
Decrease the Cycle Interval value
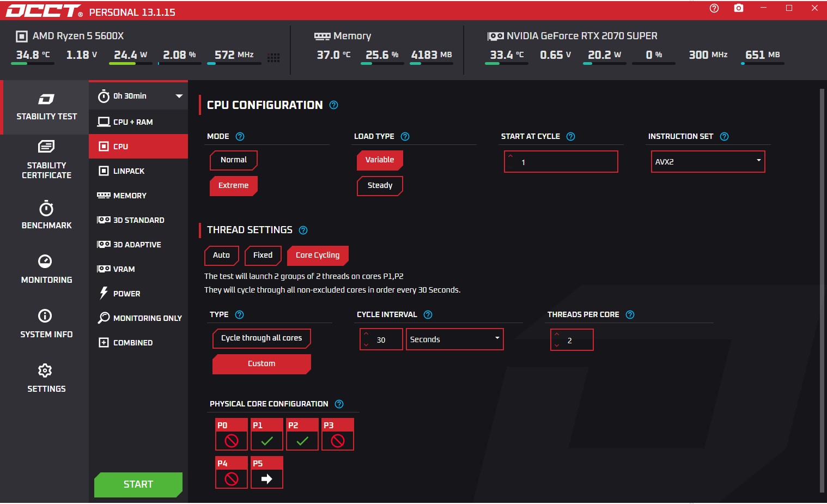tap(366, 345)
